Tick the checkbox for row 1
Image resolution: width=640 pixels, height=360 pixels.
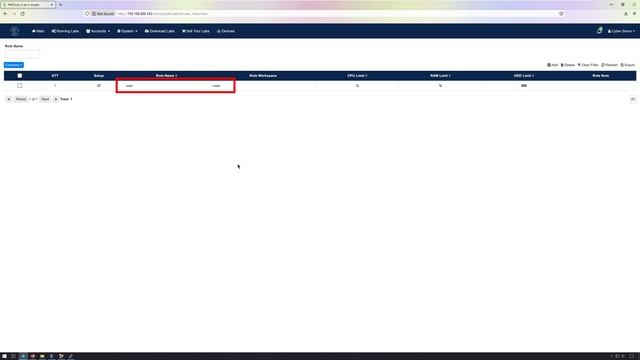(20, 86)
